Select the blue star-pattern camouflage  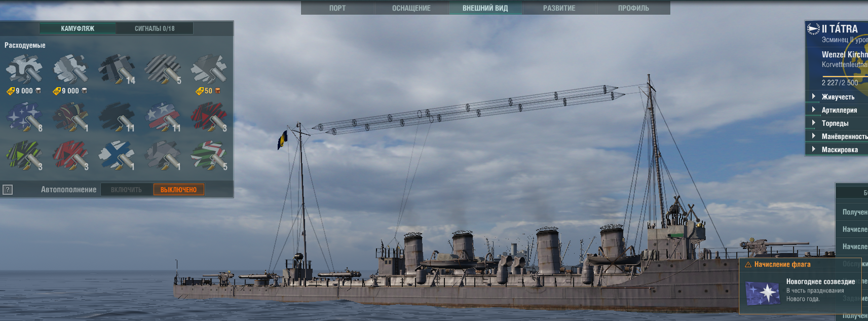point(24,117)
